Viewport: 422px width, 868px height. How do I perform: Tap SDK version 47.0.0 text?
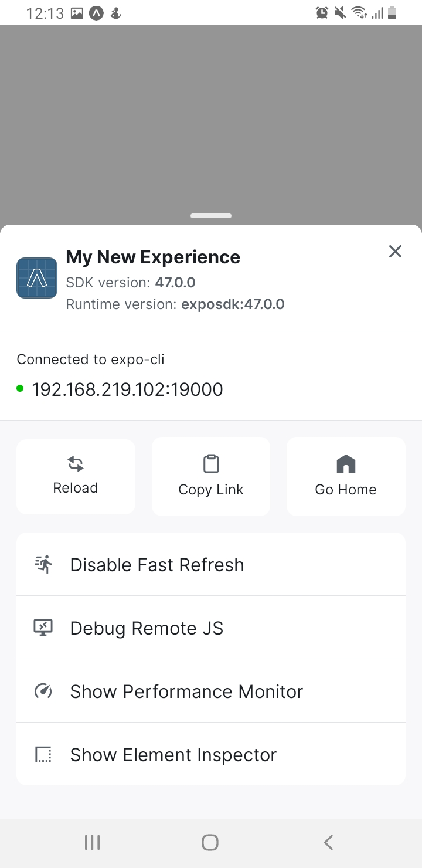131,283
